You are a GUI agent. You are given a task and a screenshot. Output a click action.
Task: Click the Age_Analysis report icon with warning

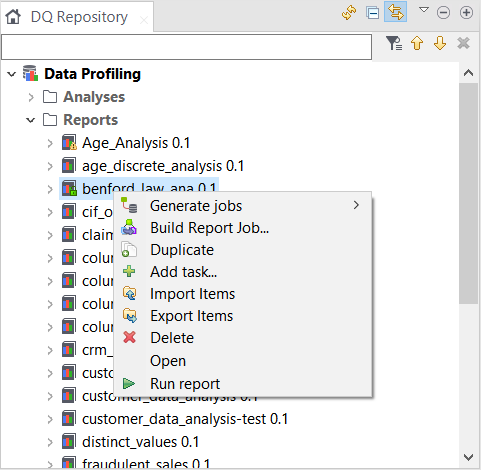coord(69,143)
